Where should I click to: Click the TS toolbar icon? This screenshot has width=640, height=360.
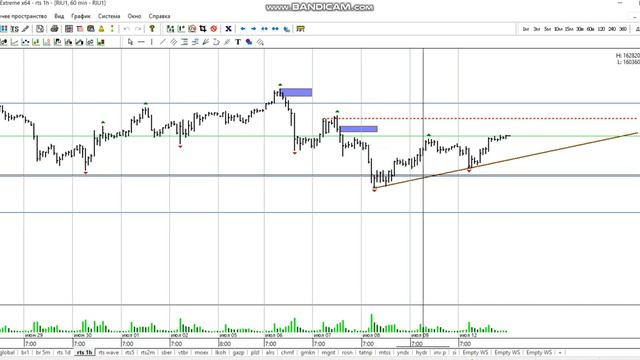click(x=15, y=29)
